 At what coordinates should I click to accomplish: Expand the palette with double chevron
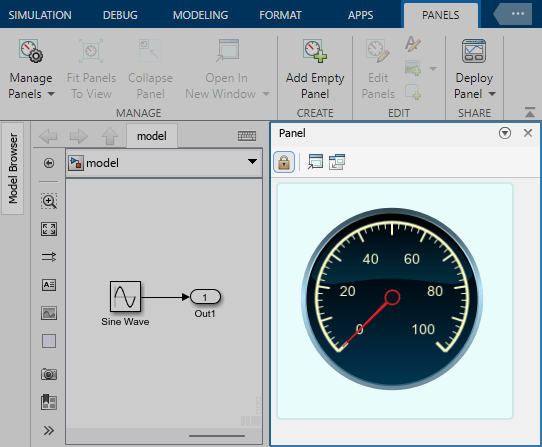pyautogui.click(x=49, y=430)
